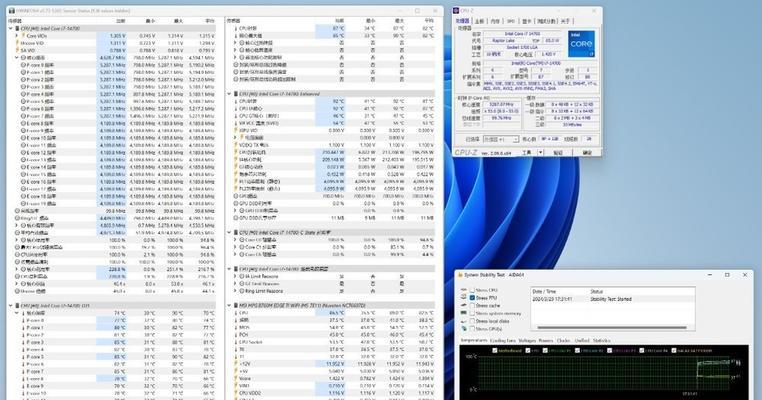This screenshot has width=762, height=400.
Task: Switch to the 主板 tab in CPU-Z
Action: [479, 21]
